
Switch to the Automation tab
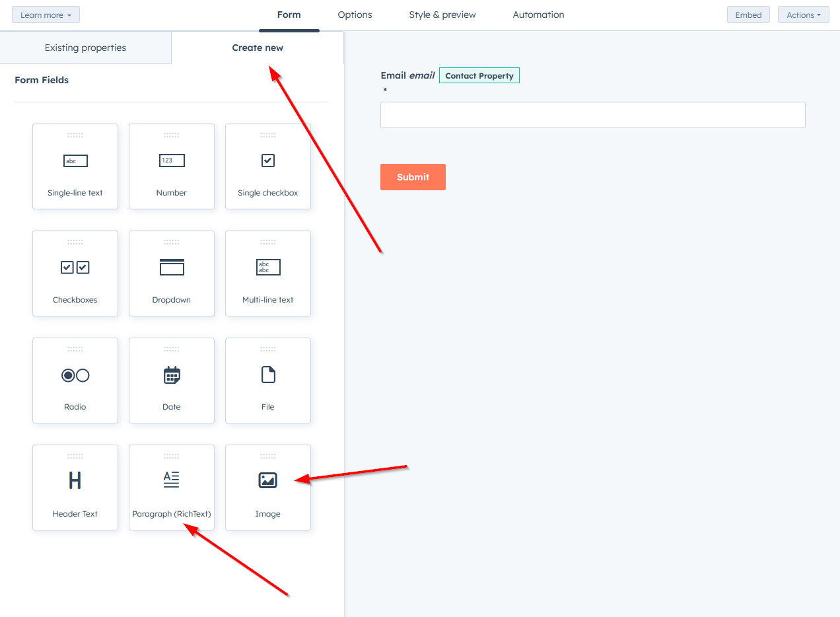pyautogui.click(x=538, y=14)
